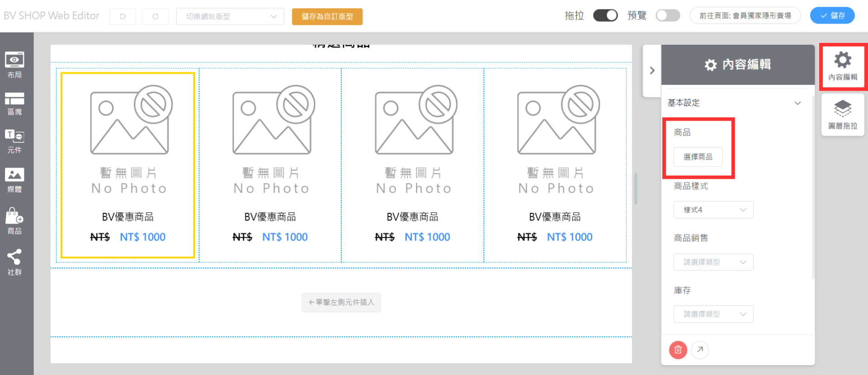Open the 社群 social sharing panel

(x=14, y=262)
